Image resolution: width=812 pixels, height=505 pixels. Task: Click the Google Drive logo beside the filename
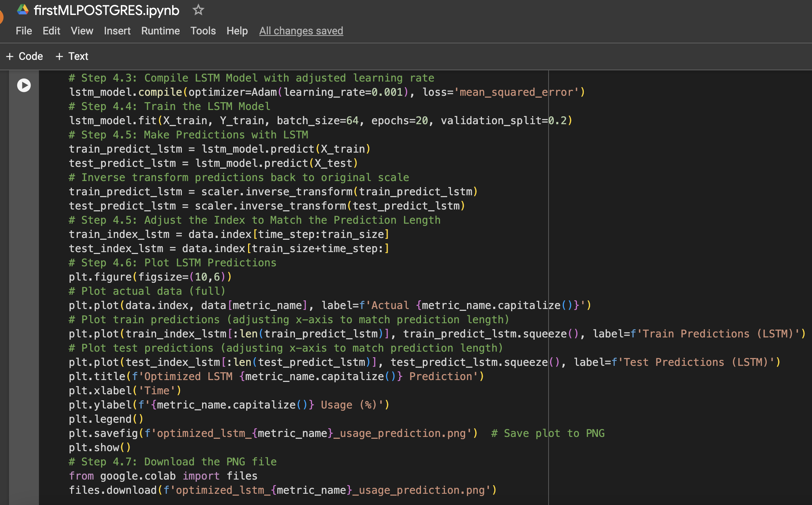coord(23,10)
